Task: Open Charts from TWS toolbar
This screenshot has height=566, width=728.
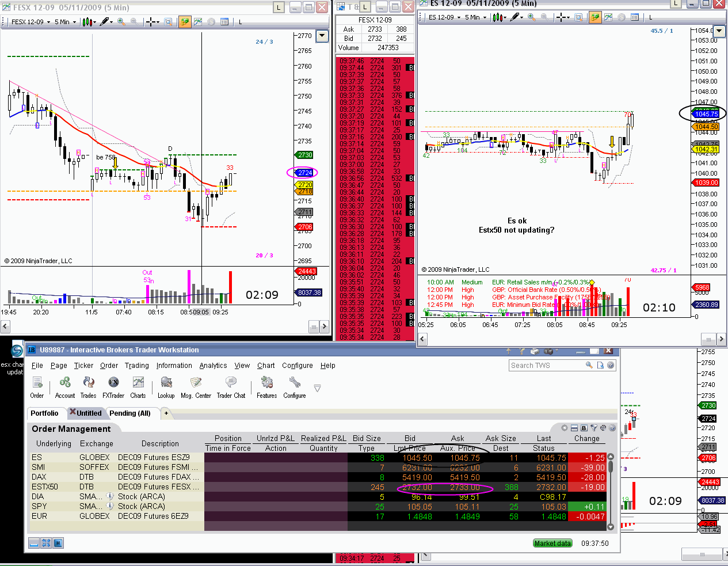Action: coord(138,387)
